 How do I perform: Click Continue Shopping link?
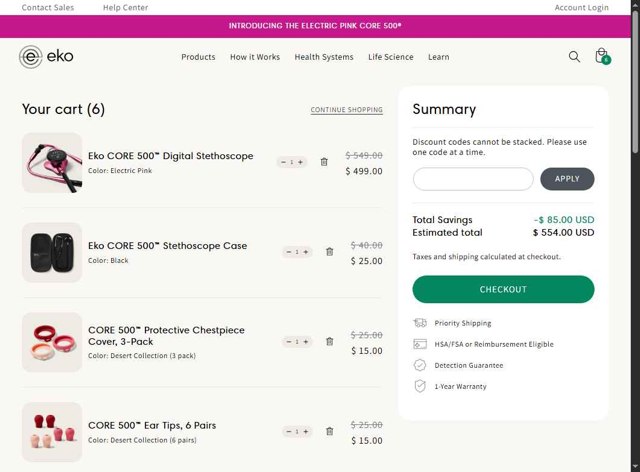tap(347, 110)
